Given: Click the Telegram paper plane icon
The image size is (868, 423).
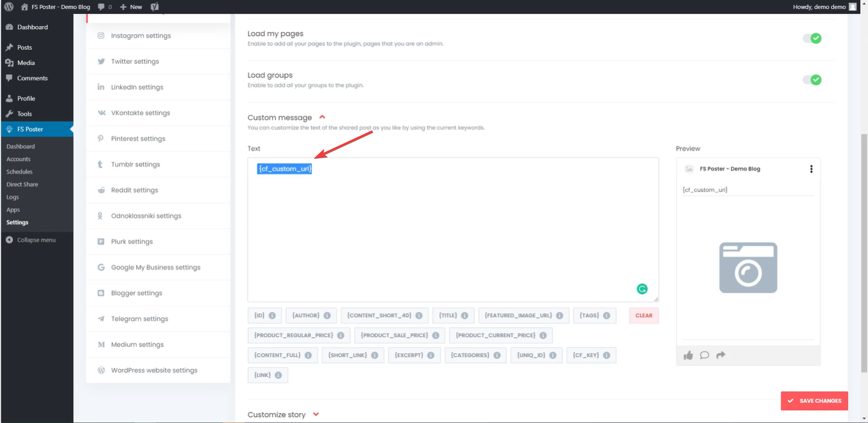Looking at the screenshot, I should (x=101, y=319).
